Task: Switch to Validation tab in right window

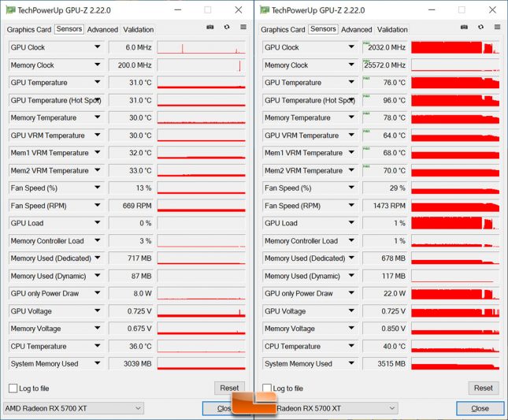Action: coord(392,29)
